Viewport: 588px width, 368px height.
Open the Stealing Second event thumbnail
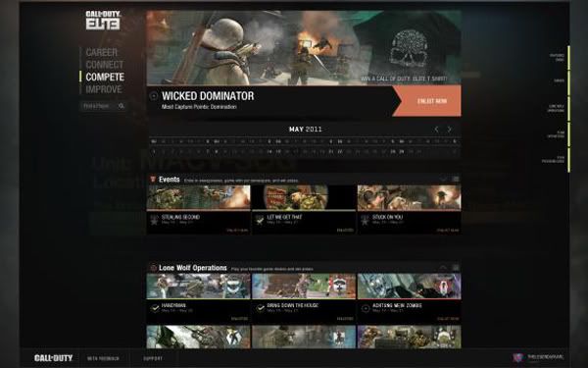(198, 197)
